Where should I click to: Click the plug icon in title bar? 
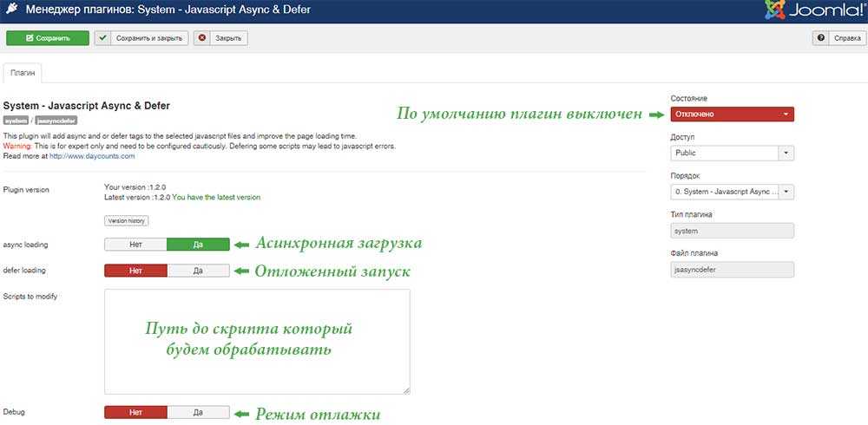click(x=11, y=9)
